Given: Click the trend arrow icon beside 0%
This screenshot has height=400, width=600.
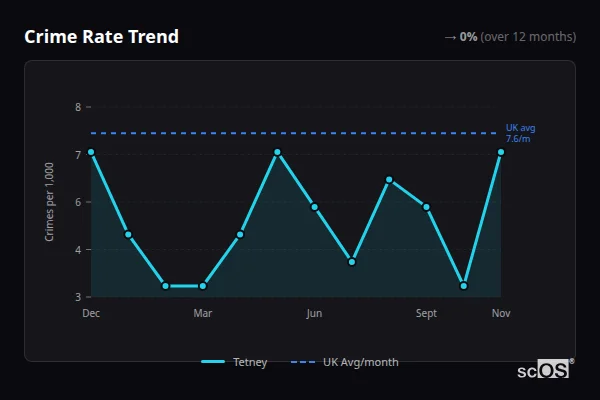Looking at the screenshot, I should click(450, 38).
